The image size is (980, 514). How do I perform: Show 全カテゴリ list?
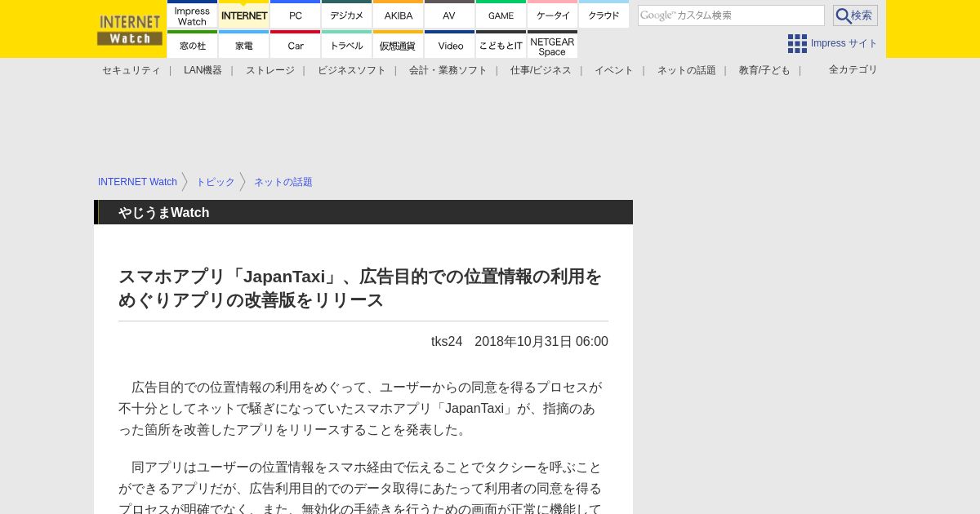(x=853, y=69)
